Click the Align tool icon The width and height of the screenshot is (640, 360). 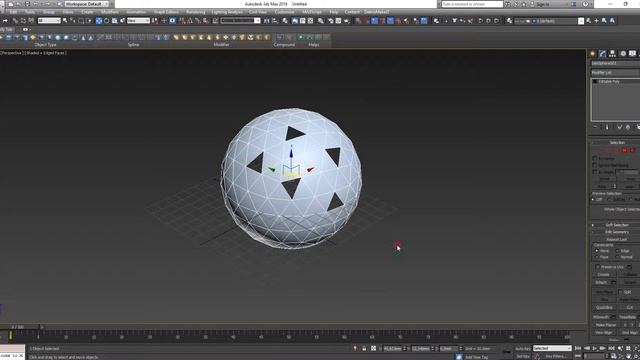click(x=275, y=20)
